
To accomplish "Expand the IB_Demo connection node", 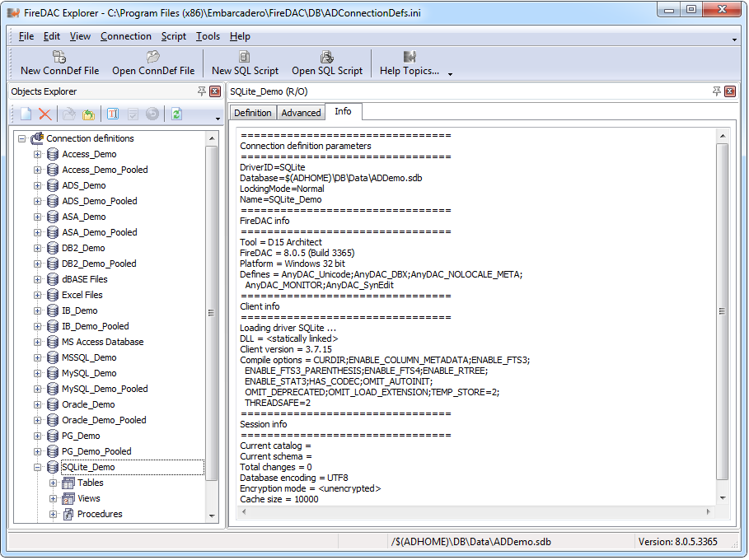I will [37, 310].
